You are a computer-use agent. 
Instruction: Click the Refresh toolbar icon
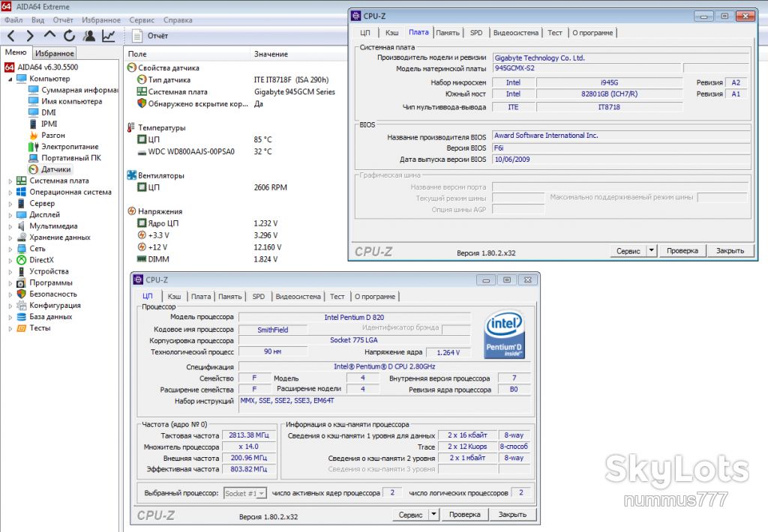69,36
